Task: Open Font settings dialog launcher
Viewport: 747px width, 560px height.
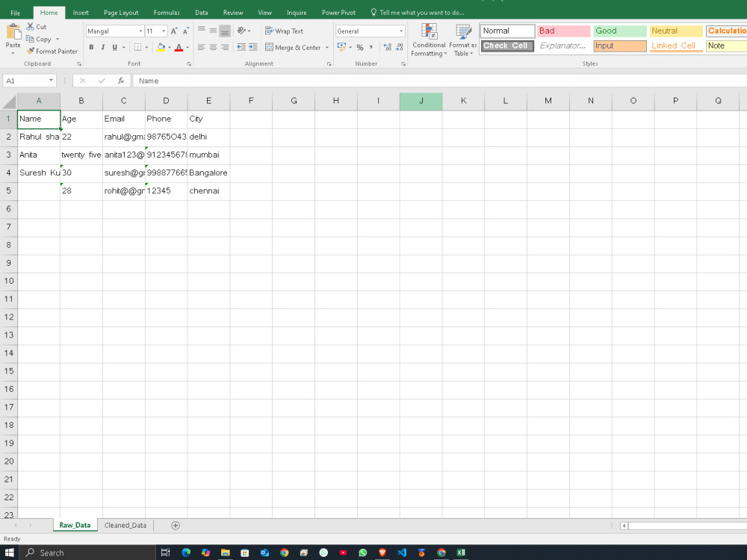Action: coord(189,63)
